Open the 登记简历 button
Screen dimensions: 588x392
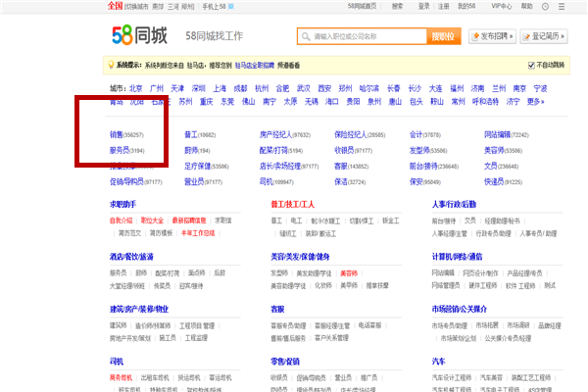[544, 36]
